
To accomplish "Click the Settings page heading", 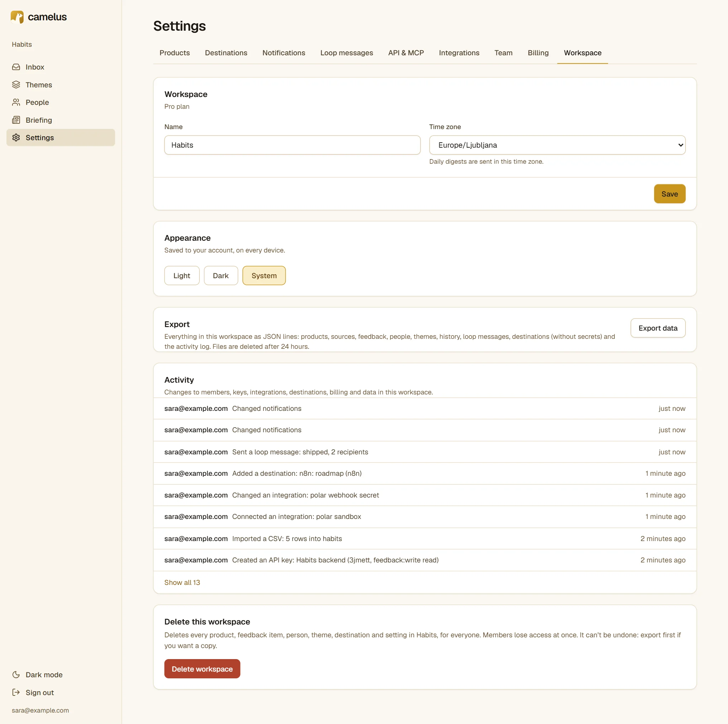I will tap(180, 26).
